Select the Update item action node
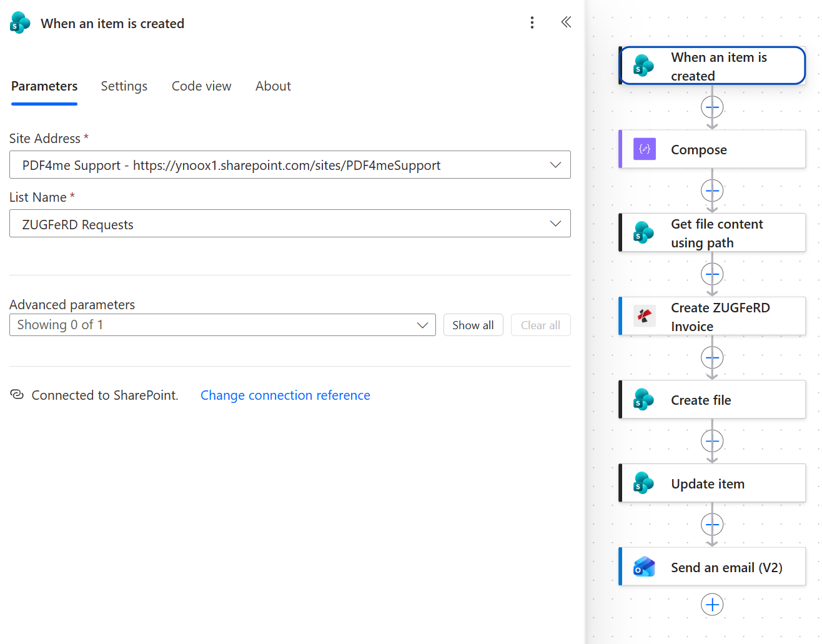The height and width of the screenshot is (644, 822). tap(712, 483)
